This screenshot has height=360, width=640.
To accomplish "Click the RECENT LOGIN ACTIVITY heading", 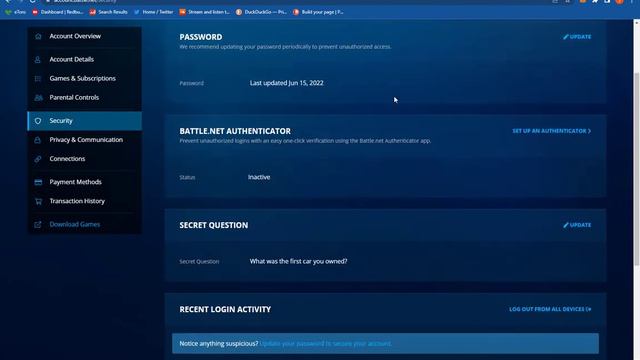I will pos(225,309).
